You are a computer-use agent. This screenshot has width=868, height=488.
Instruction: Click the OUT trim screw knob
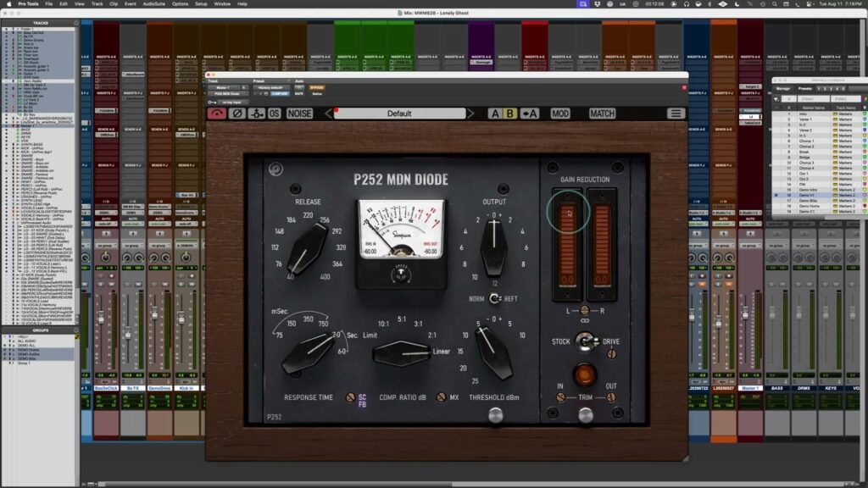point(610,397)
